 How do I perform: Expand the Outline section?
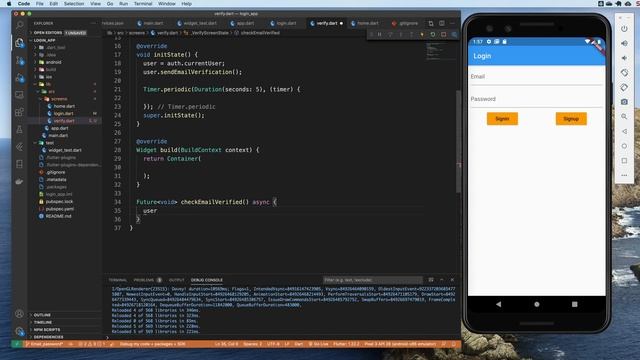click(42, 315)
